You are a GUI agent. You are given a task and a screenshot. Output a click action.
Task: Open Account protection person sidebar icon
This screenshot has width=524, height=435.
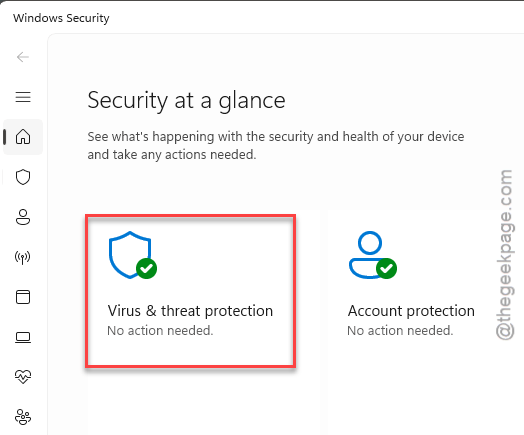click(x=23, y=217)
